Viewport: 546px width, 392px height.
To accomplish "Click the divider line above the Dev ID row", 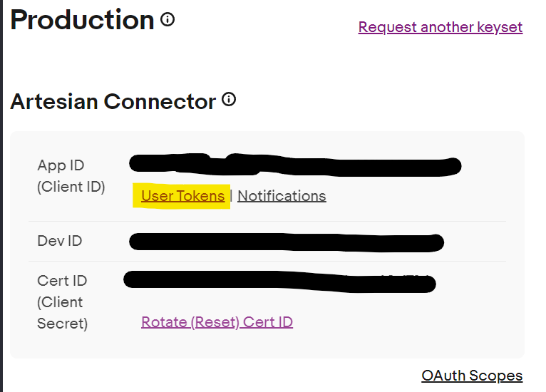I will pyautogui.click(x=267, y=221).
